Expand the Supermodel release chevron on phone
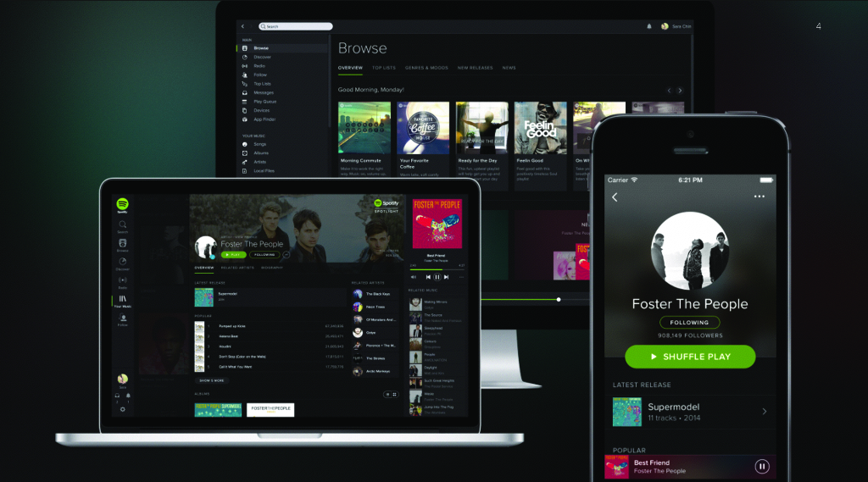868x482 pixels. click(x=764, y=412)
